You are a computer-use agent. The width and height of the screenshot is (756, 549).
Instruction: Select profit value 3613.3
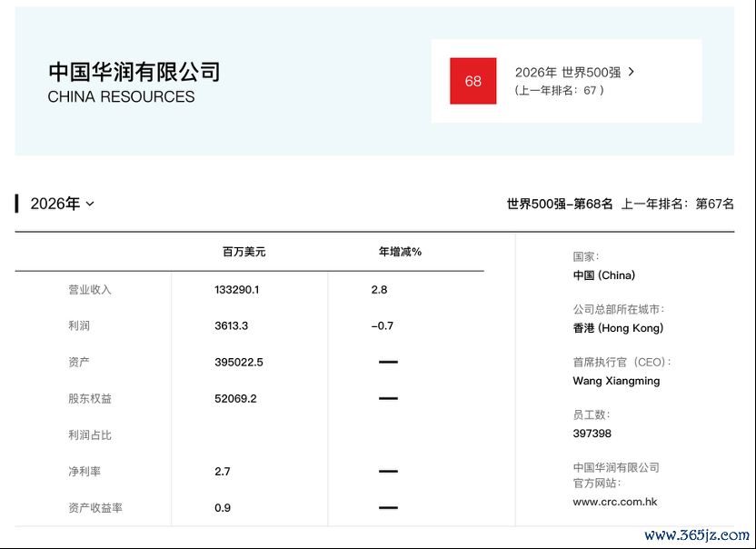click(231, 325)
